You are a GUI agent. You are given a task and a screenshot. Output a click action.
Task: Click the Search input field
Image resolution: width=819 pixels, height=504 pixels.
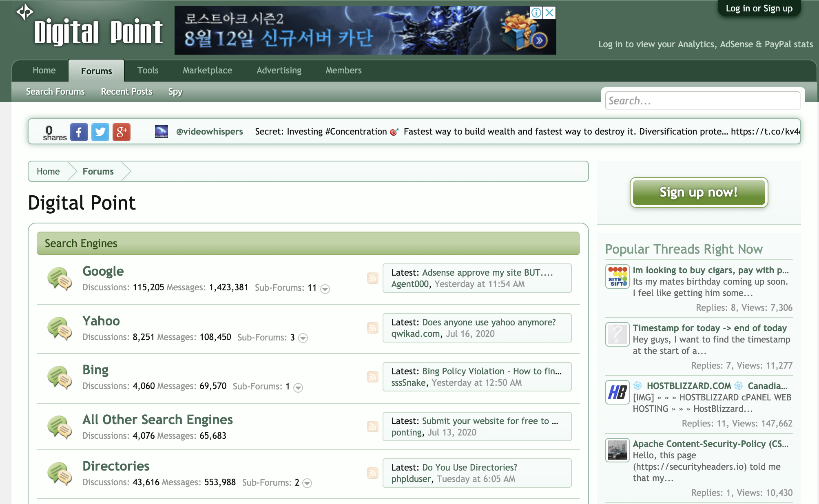pos(702,101)
